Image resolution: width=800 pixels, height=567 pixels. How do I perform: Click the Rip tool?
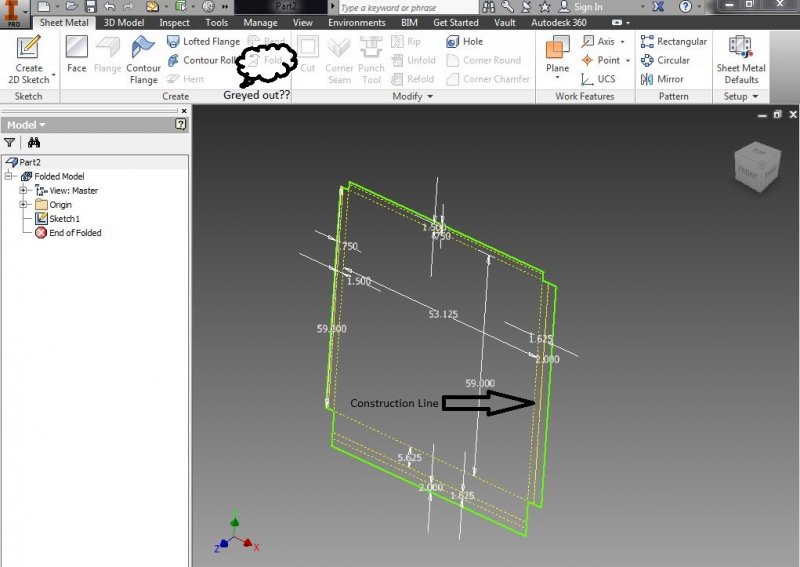point(406,41)
